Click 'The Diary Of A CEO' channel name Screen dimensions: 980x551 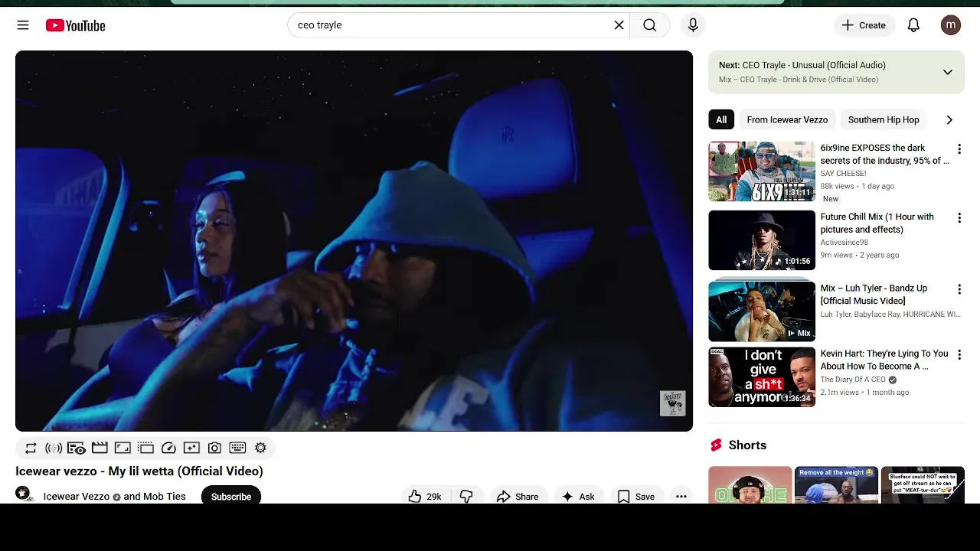(853, 380)
